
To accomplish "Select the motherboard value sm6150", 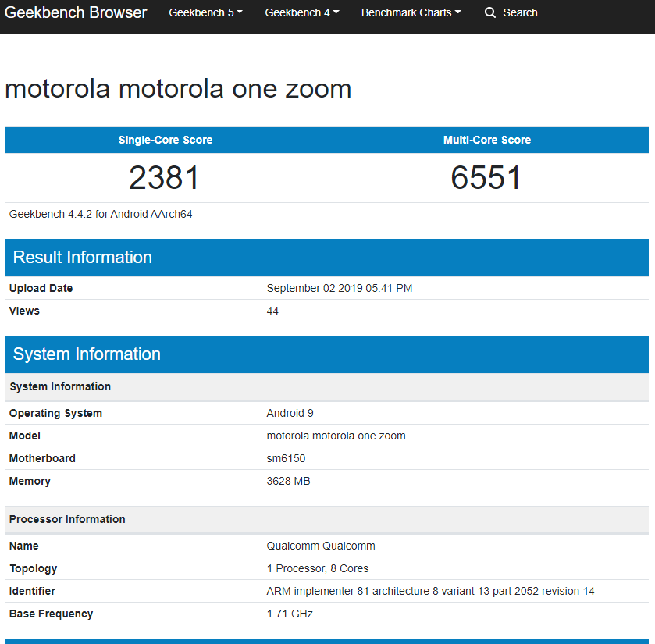I will [x=286, y=458].
